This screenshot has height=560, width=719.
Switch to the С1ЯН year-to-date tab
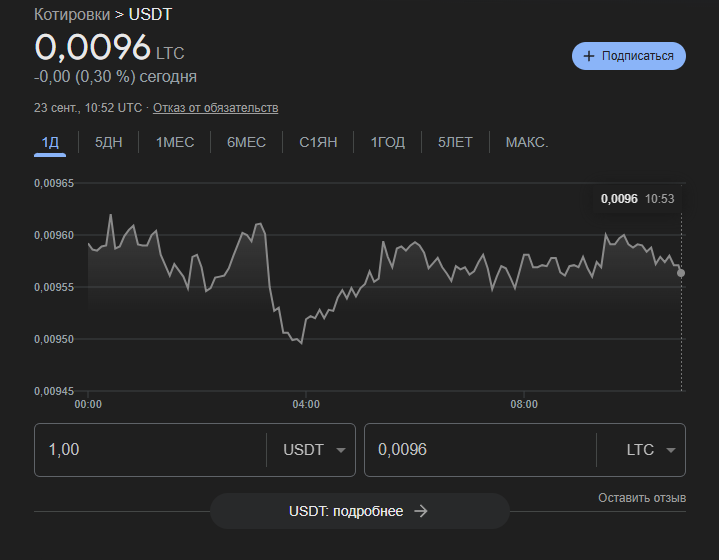click(318, 142)
